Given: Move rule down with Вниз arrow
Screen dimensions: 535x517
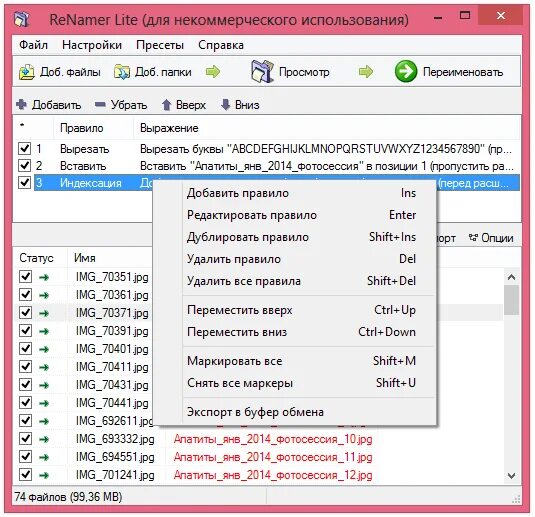Looking at the screenshot, I should coord(226,105).
